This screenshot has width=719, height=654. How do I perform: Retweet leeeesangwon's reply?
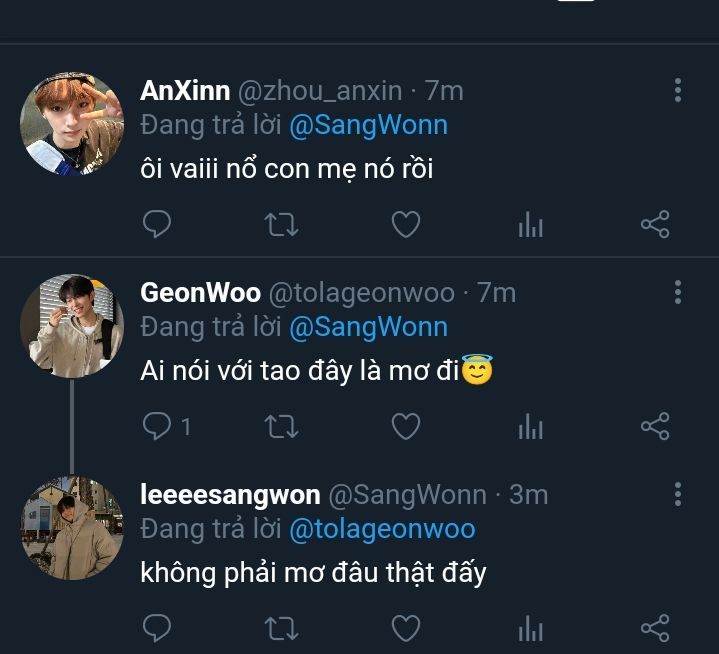[x=281, y=628]
